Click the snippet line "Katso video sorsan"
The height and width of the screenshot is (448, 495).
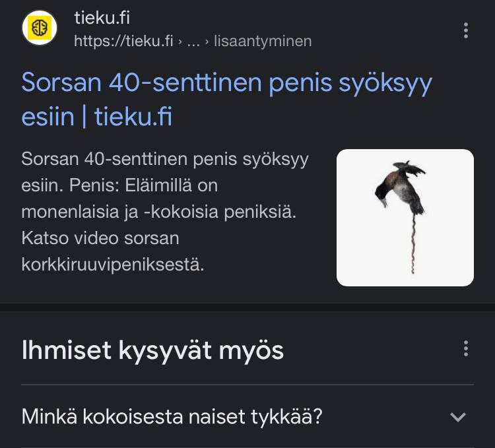point(100,238)
